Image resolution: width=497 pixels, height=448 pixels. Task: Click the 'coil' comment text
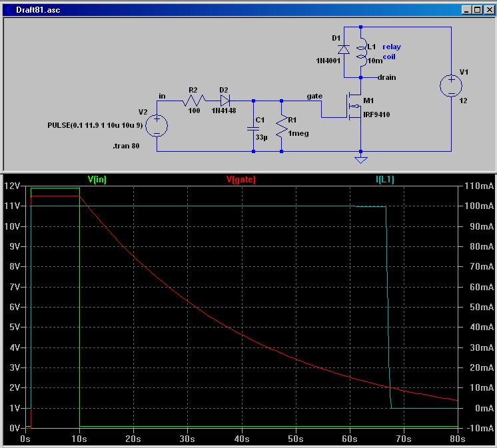coord(389,57)
